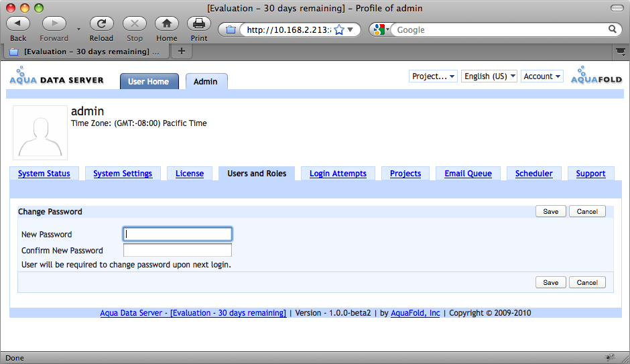Open the Projects tab
Image resolution: width=630 pixels, height=364 pixels.
click(x=405, y=174)
